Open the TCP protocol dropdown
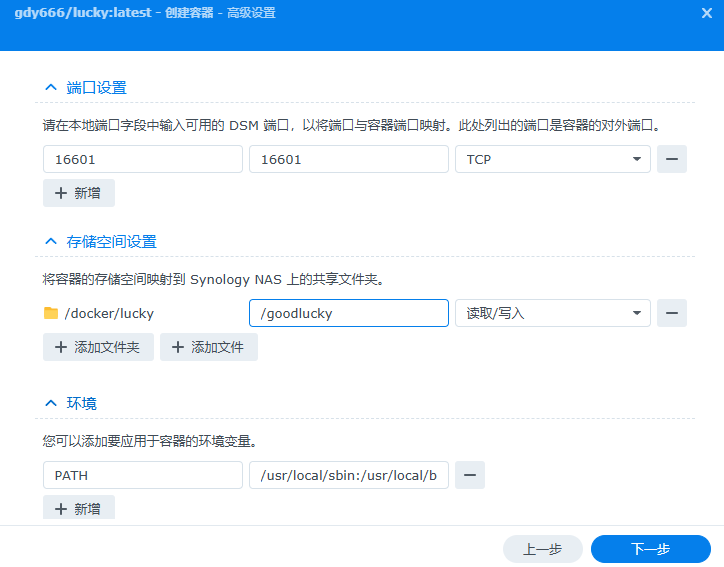The width and height of the screenshot is (724, 567). pyautogui.click(x=552, y=159)
